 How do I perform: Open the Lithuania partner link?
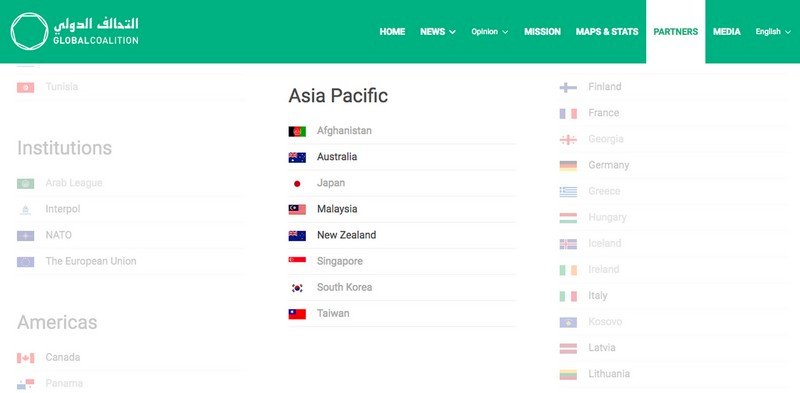click(x=609, y=374)
